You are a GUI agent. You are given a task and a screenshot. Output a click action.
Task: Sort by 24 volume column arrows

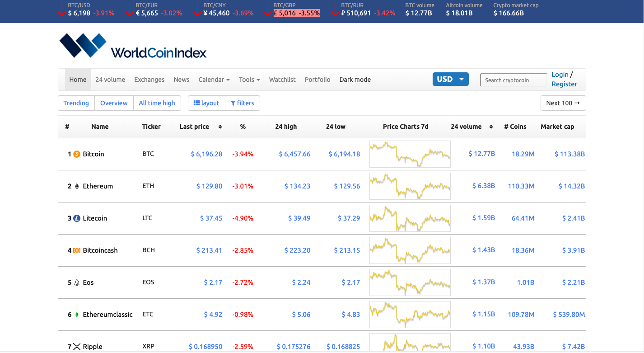(491, 127)
